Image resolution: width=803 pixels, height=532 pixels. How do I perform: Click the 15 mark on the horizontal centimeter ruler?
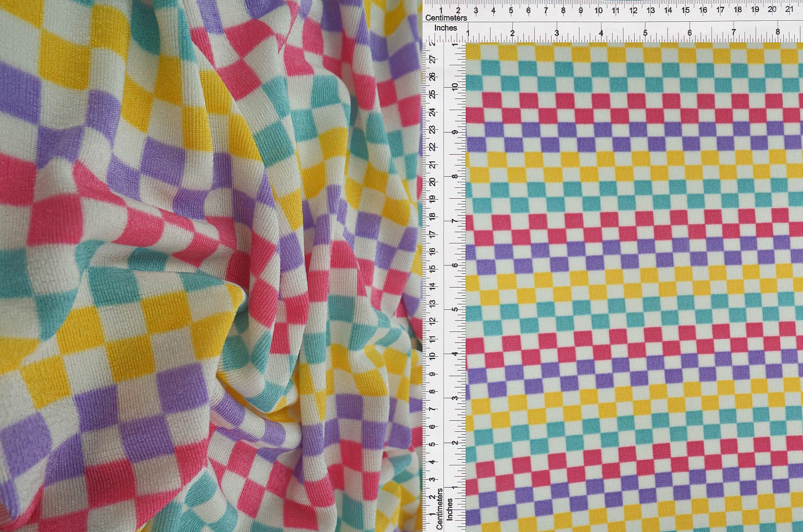click(685, 10)
